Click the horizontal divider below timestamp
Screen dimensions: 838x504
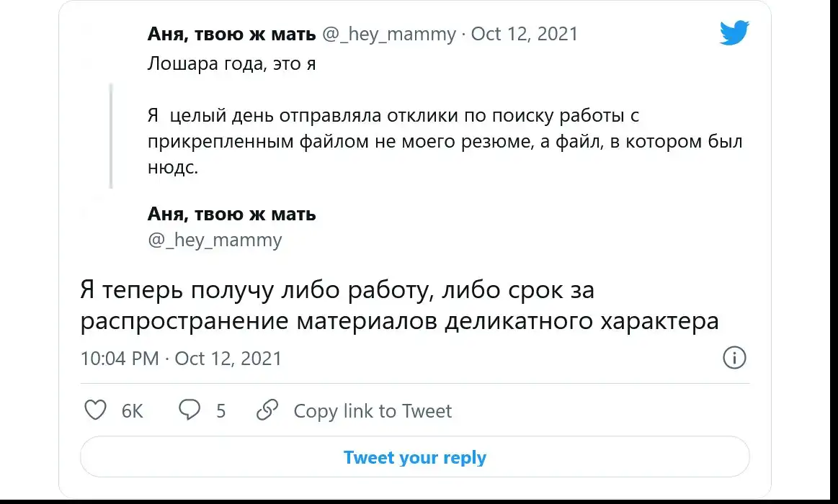[414, 384]
